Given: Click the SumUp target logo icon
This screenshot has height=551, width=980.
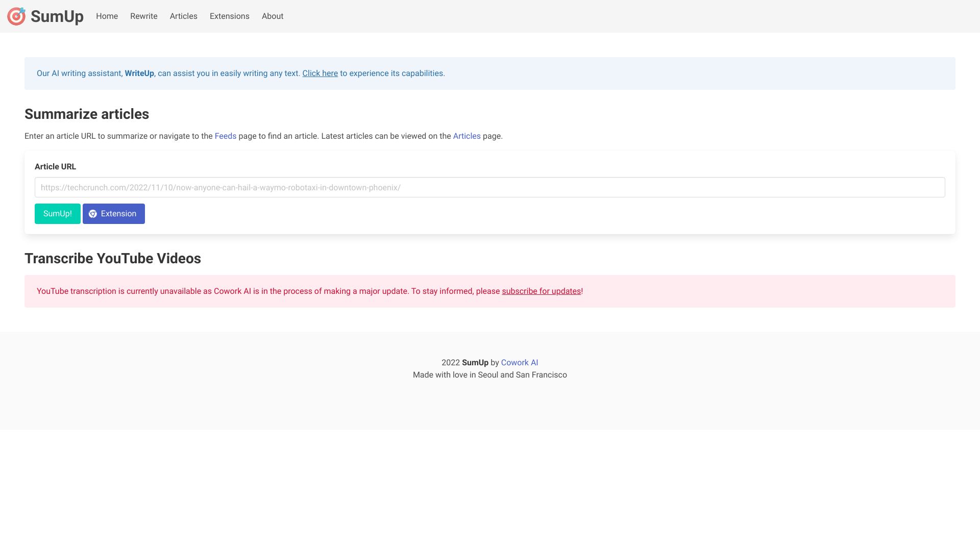Looking at the screenshot, I should (x=16, y=16).
